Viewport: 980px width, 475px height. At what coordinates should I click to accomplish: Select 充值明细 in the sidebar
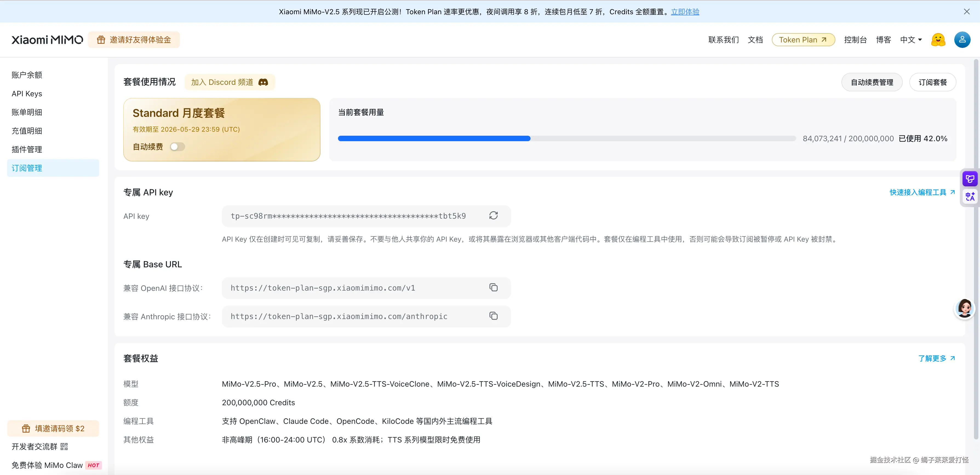pyautogui.click(x=53, y=131)
